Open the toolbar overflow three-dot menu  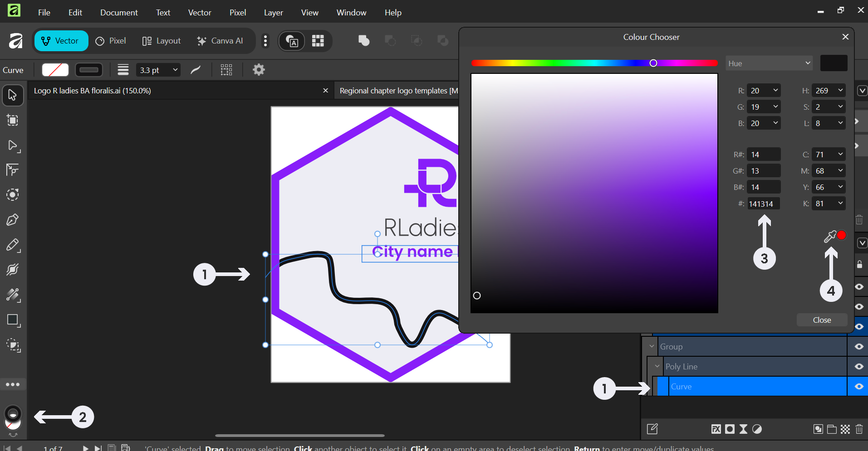[265, 41]
